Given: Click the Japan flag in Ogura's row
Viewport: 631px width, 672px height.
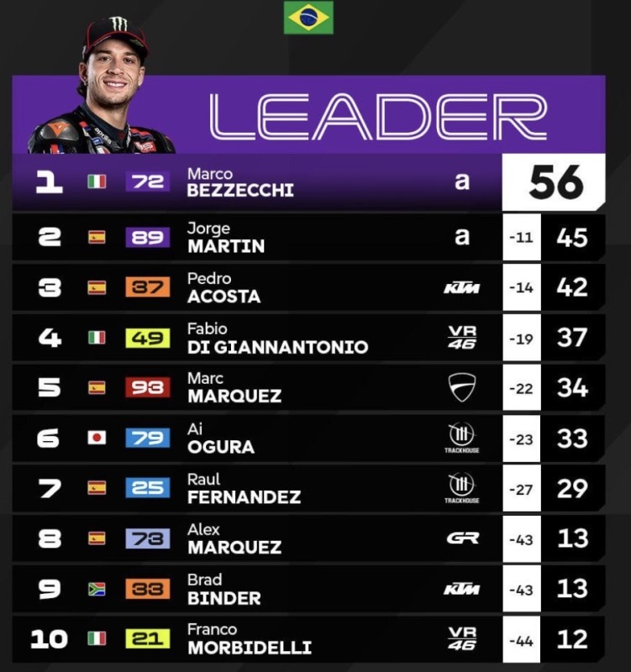Looking at the screenshot, I should [97, 438].
